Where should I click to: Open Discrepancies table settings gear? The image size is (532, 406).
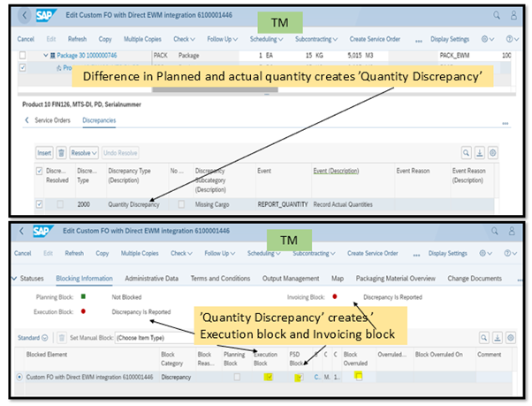pyautogui.click(x=493, y=153)
